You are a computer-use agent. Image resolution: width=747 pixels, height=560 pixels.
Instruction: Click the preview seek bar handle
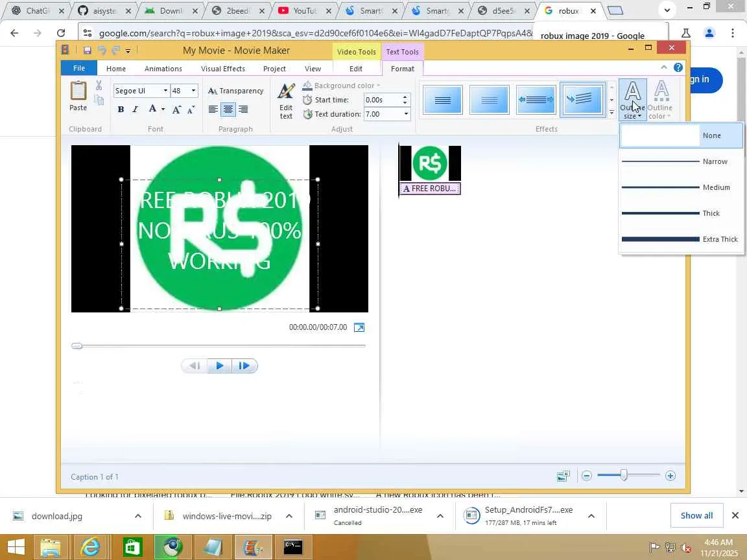77,345
